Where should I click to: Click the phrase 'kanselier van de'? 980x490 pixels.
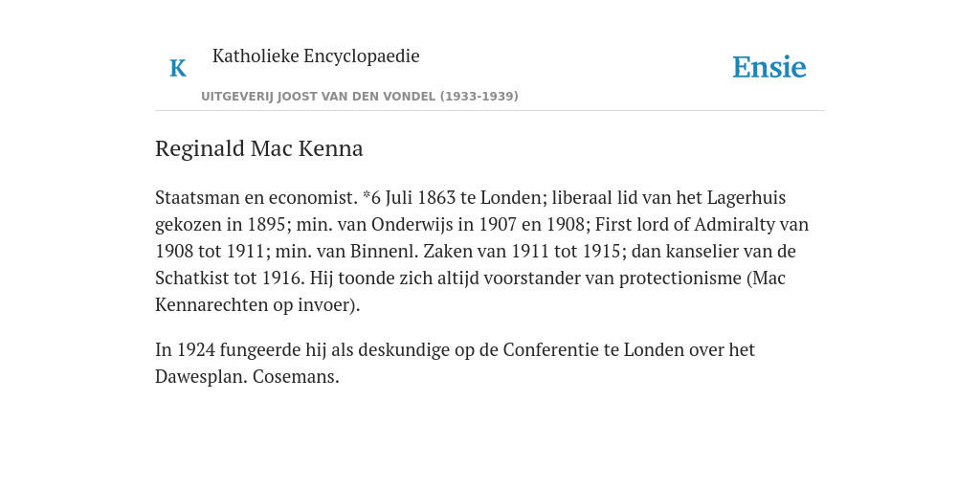click(730, 252)
